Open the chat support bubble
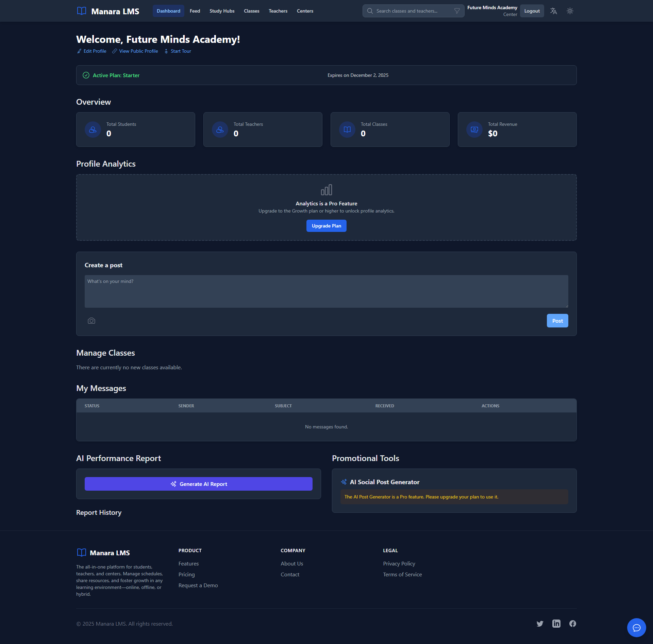The width and height of the screenshot is (653, 644). [x=636, y=627]
